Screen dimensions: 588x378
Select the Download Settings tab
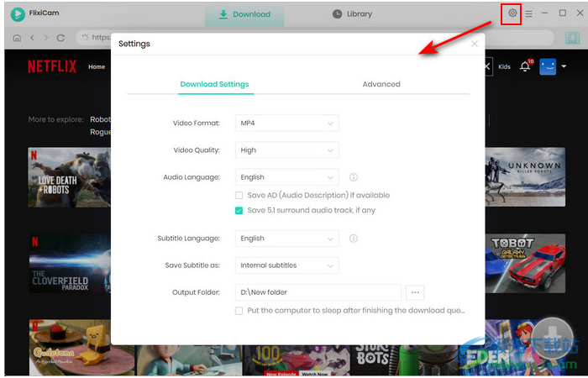(x=214, y=84)
